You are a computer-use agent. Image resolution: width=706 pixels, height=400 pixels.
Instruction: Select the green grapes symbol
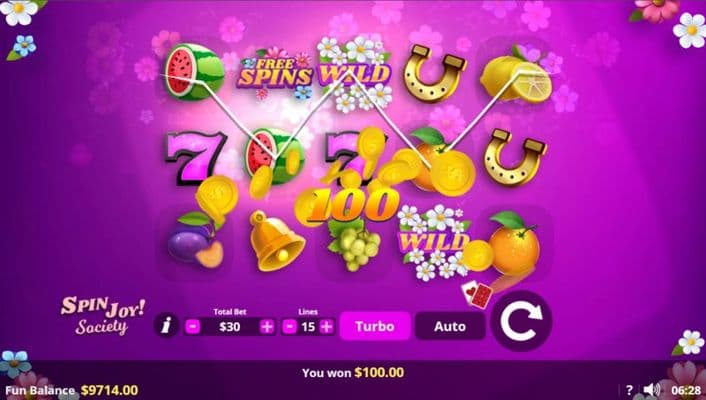point(355,245)
